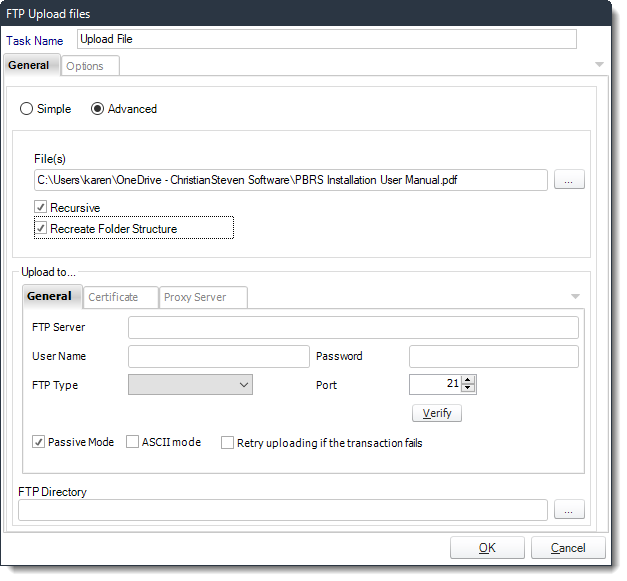Increase the Port number with up arrow
Image resolution: width=627 pixels, height=581 pixels.
tap(468, 380)
